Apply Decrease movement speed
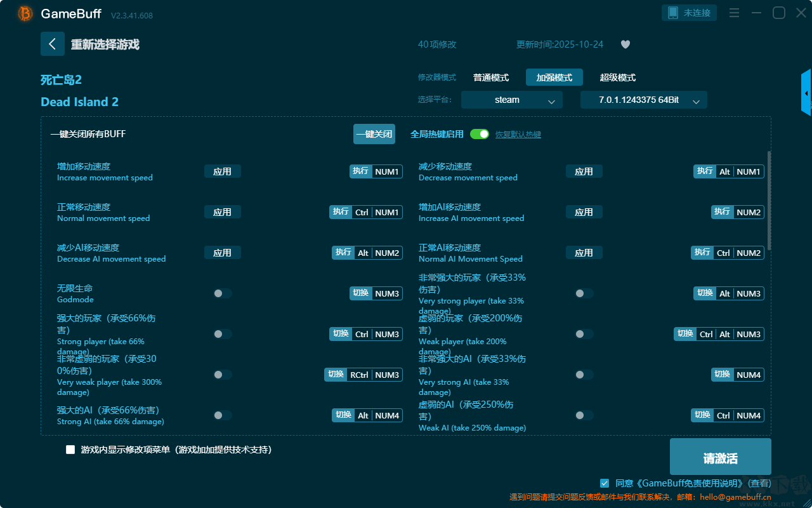Viewport: 812px width, 508px height. click(584, 171)
